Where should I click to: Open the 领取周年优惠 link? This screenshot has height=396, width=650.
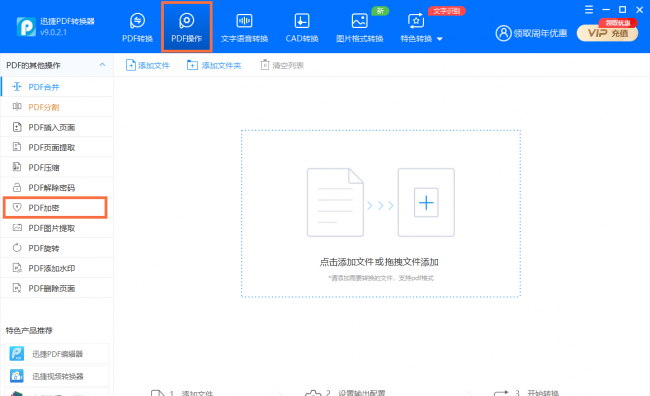(x=540, y=34)
